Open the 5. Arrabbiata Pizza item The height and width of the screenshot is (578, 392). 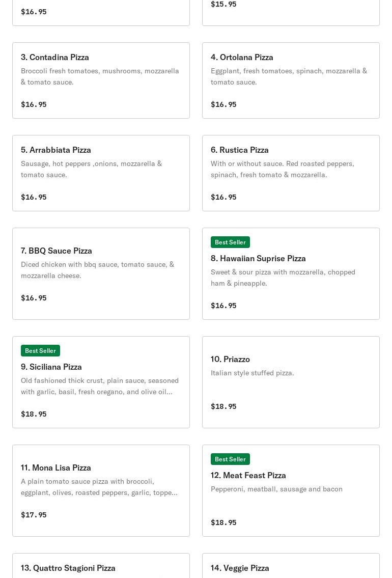point(101,173)
